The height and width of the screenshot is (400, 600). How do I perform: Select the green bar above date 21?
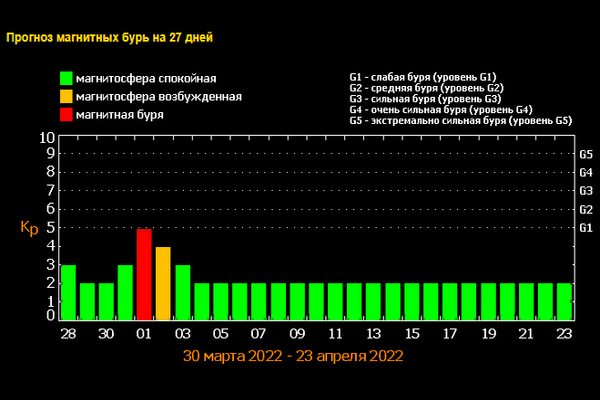pos(526,302)
